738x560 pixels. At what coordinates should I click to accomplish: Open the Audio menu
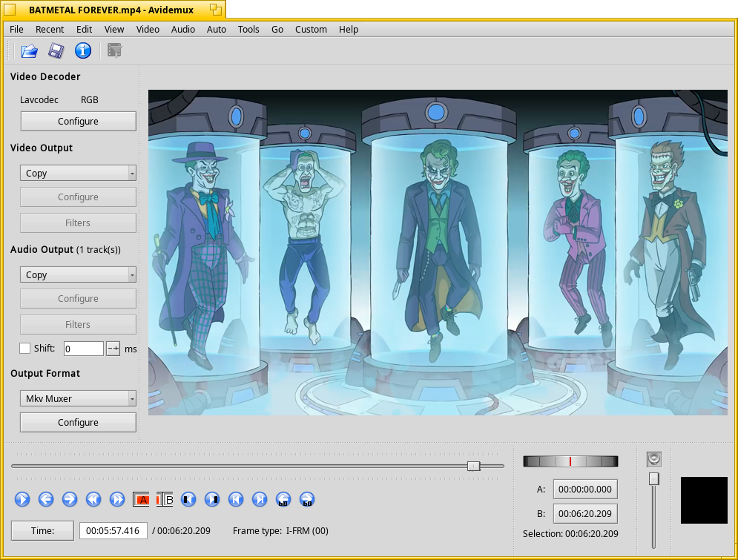[x=183, y=29]
